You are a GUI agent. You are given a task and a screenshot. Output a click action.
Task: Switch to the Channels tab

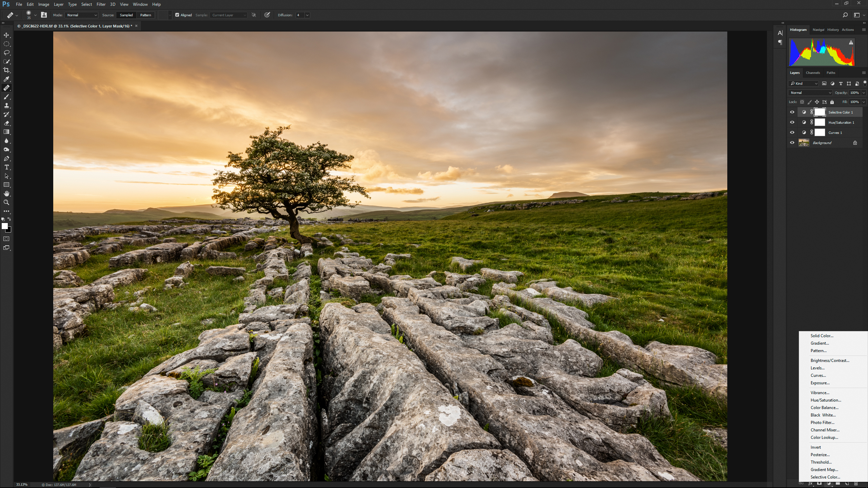click(x=812, y=73)
